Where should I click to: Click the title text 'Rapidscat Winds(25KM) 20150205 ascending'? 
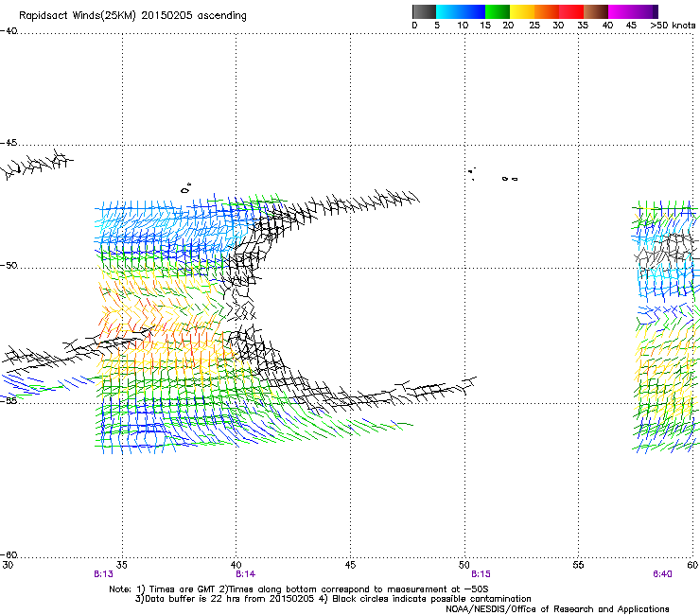pos(132,16)
